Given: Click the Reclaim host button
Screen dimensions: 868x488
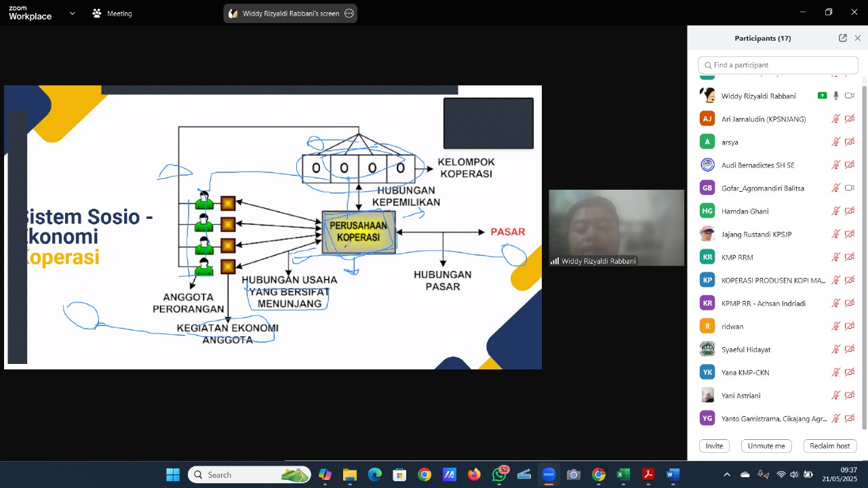Looking at the screenshot, I should 830,446.
